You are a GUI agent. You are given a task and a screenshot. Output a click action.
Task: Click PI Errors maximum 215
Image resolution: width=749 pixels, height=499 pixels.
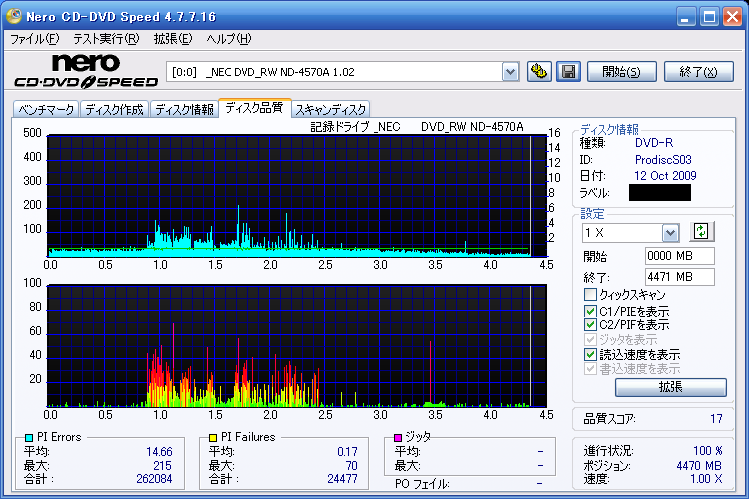click(162, 466)
